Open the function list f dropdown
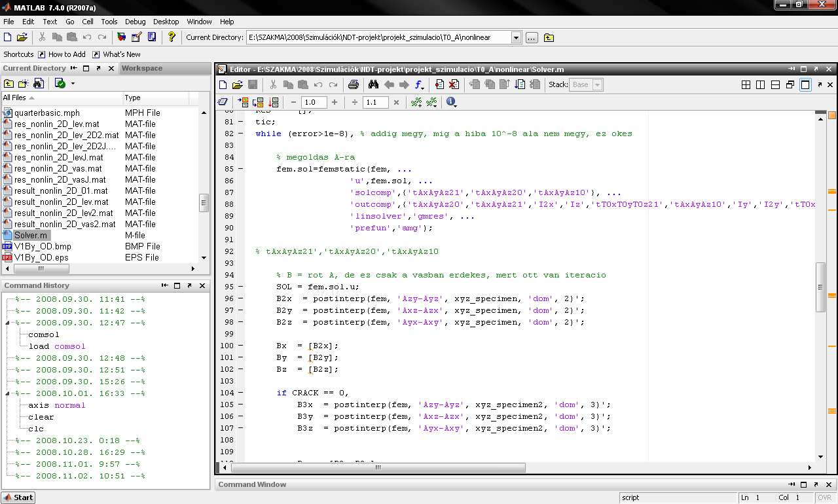This screenshot has height=504, width=838. coord(420,85)
